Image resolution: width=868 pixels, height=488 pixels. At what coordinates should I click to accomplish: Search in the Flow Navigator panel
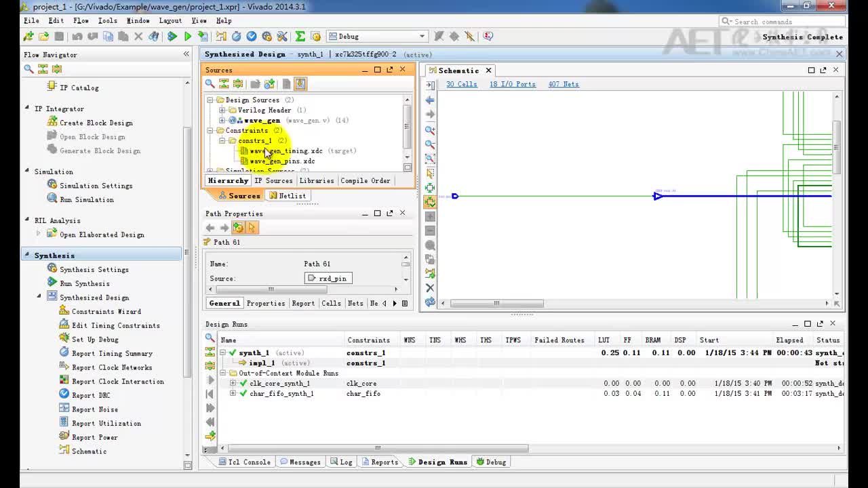pos(28,69)
